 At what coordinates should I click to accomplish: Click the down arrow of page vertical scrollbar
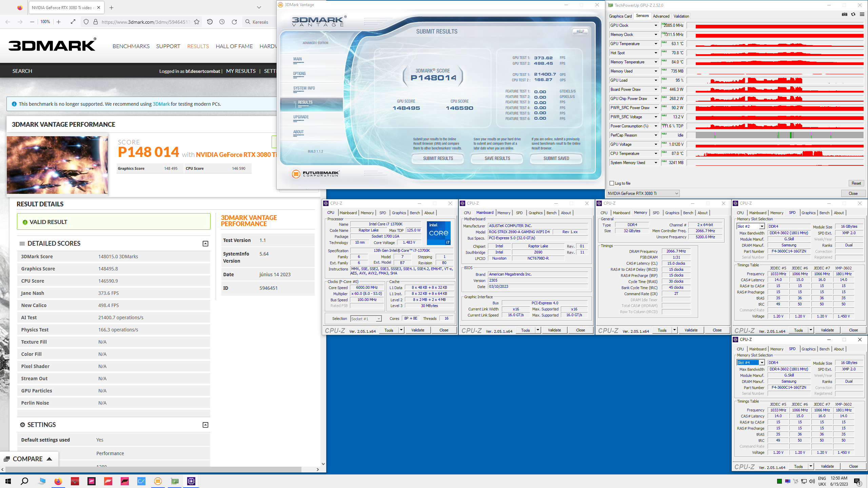point(323,464)
